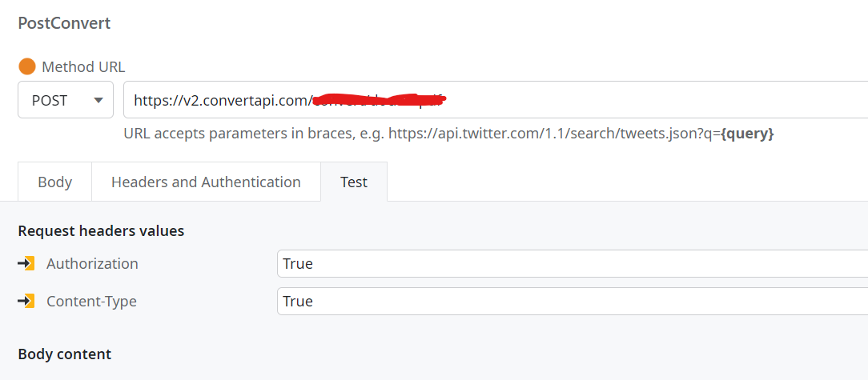This screenshot has width=868, height=380.
Task: Select the Test tab
Action: pos(353,182)
